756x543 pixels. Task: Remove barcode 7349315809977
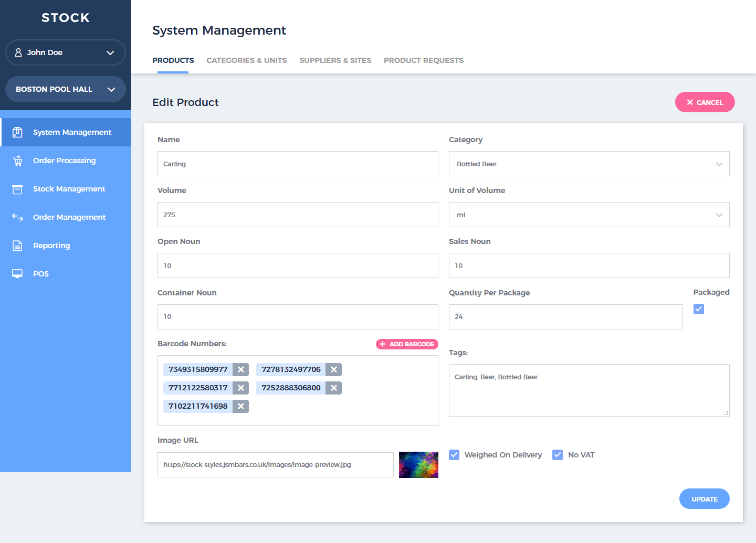pos(241,369)
